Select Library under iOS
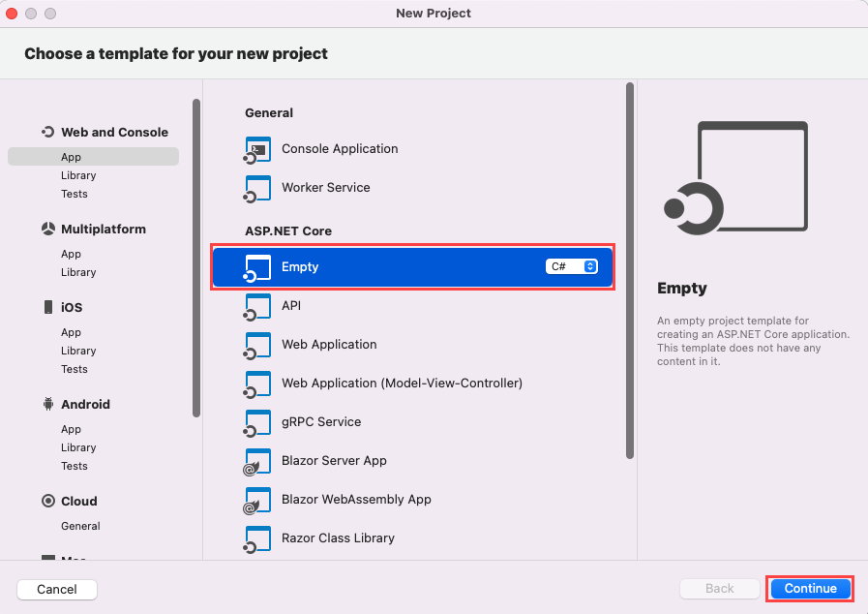The image size is (868, 614). [x=78, y=351]
